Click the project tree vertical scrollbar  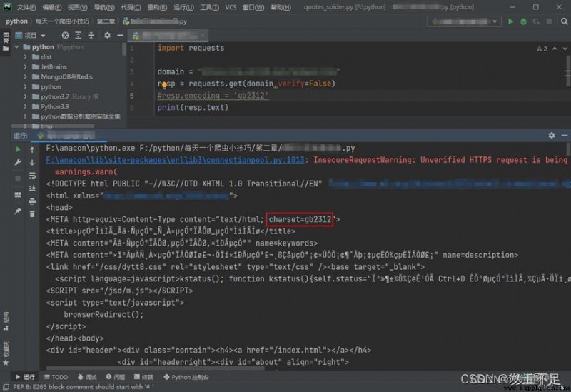(x=124, y=49)
